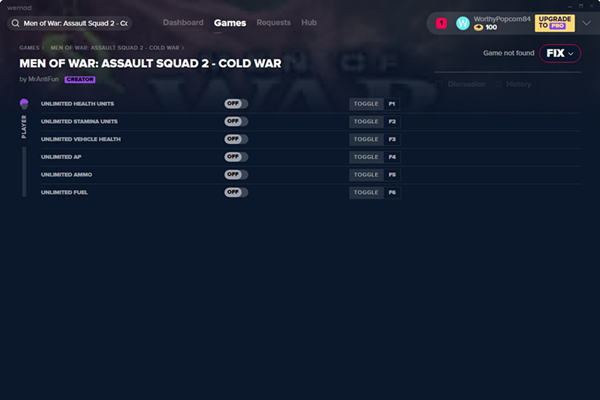Enable Unlimited AP switch
Viewport: 600px width, 400px height.
[236, 157]
